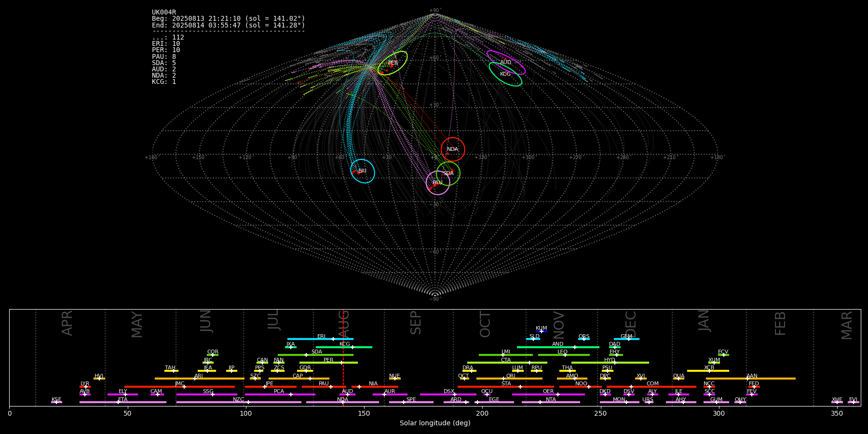The image size is (868, 434).
Task: Click the green KCG activity bar in timeline
Action: [x=344, y=347]
